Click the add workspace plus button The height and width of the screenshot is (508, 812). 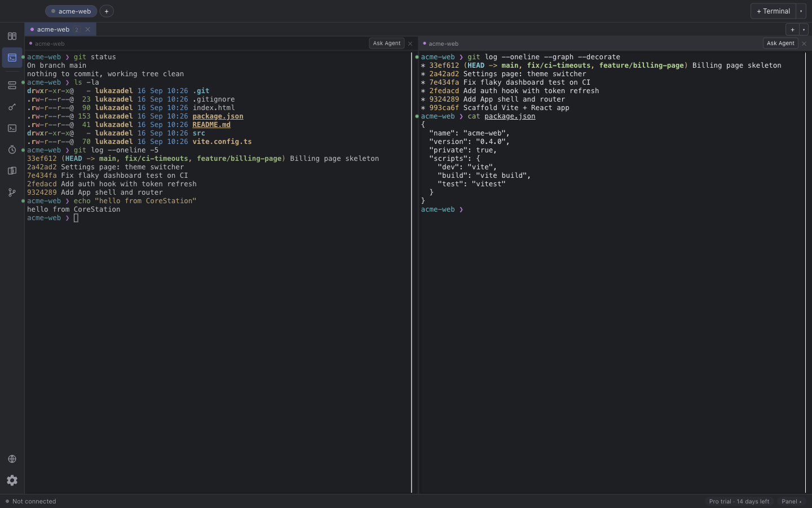coord(107,11)
